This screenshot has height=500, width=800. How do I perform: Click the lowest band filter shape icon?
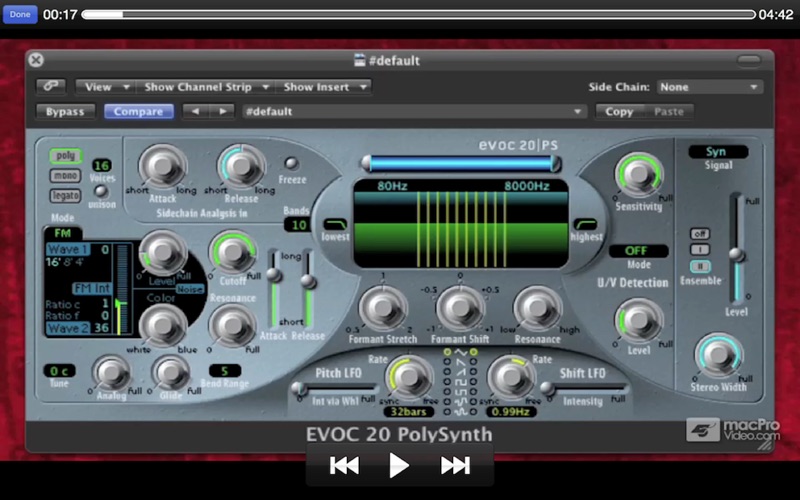335,224
